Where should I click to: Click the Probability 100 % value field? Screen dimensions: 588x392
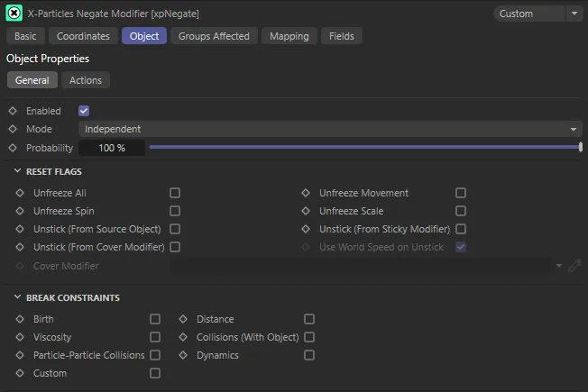(112, 147)
